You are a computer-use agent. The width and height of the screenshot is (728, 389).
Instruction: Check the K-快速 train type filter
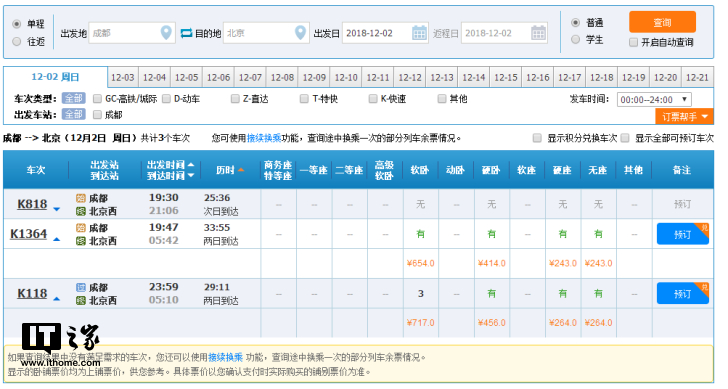pyautogui.click(x=372, y=98)
